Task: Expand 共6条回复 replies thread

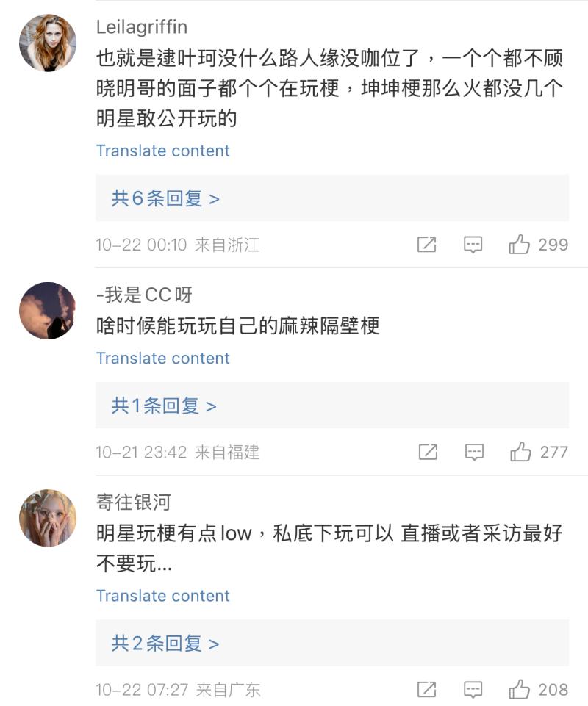Action: click(165, 198)
